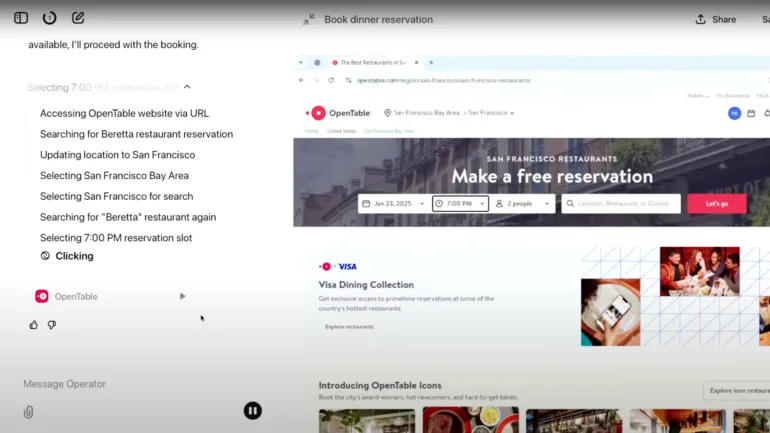Click 'Selecting San Francisco for search' step
The image size is (770, 433).
(x=116, y=196)
